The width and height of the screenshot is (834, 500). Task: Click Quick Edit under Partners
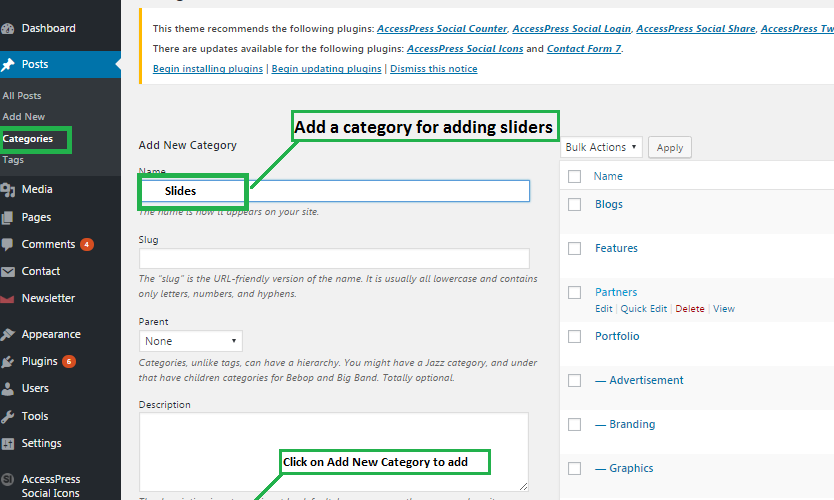(643, 309)
